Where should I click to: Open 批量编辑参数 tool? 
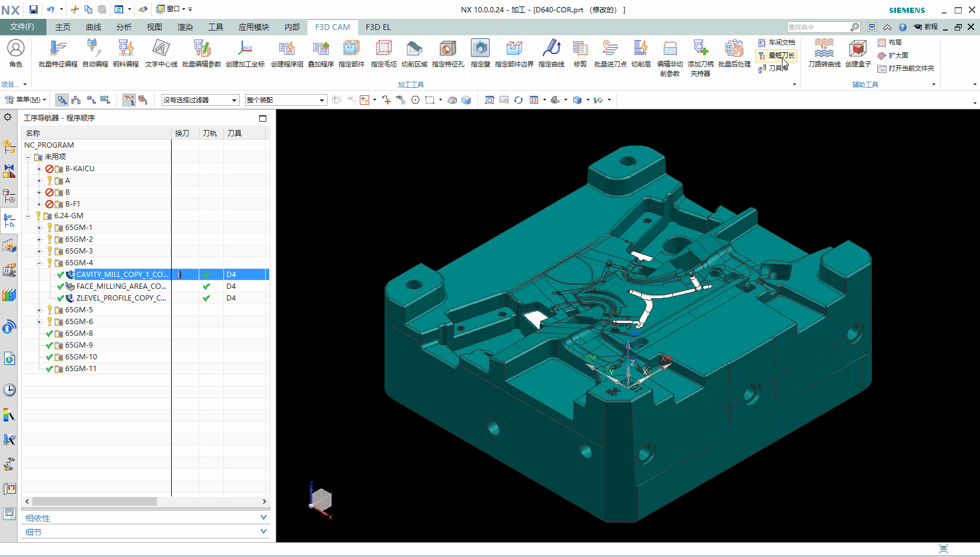point(202,53)
